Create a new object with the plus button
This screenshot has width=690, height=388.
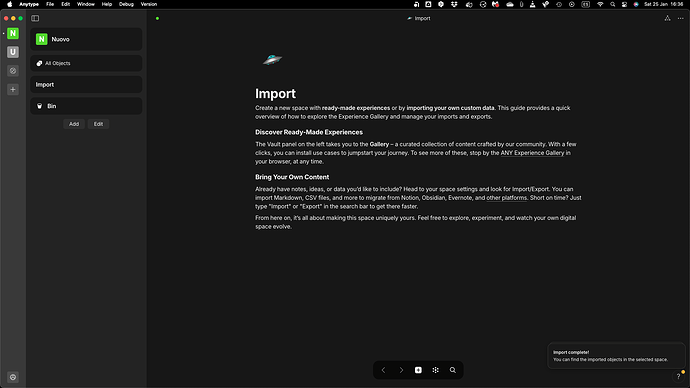(418, 370)
